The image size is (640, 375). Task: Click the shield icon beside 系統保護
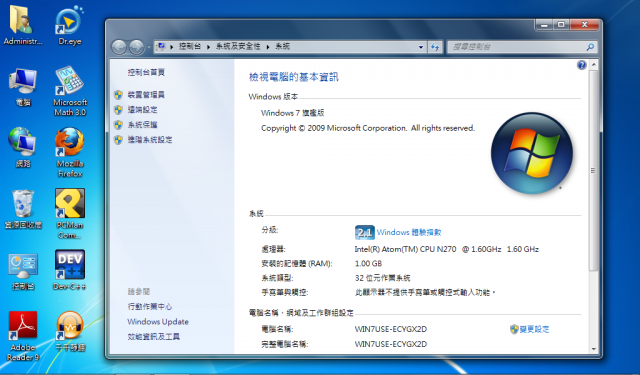[118, 125]
